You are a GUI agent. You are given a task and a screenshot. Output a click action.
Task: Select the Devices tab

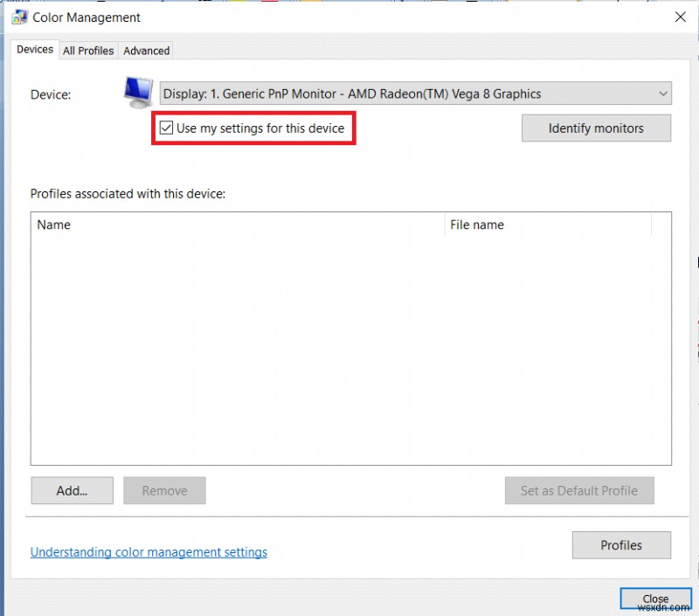[x=34, y=50]
